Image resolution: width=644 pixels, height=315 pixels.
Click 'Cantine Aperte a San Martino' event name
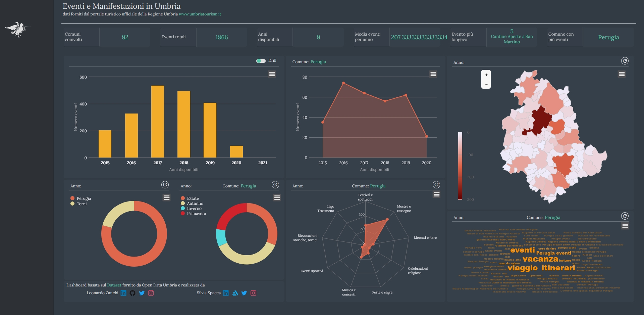pyautogui.click(x=512, y=39)
